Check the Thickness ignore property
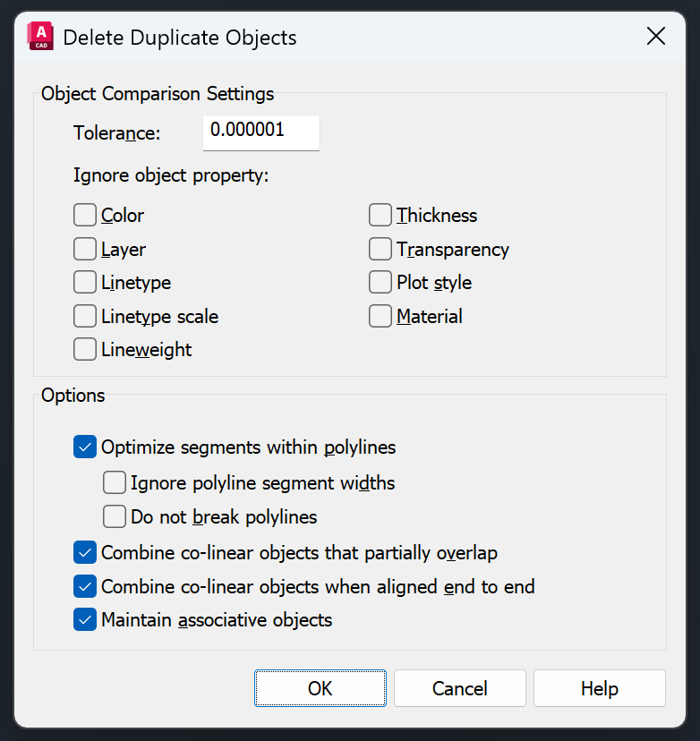Image resolution: width=700 pixels, height=741 pixels. point(380,215)
